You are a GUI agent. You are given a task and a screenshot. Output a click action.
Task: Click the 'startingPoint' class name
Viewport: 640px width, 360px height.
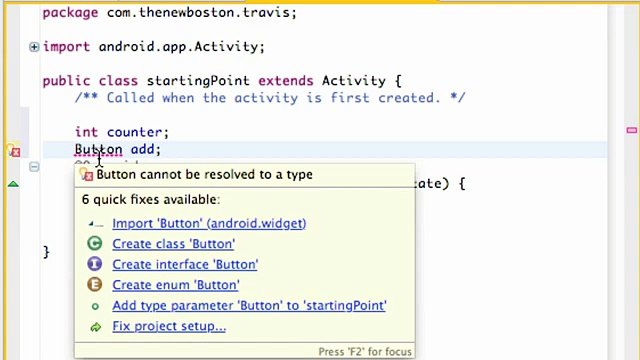(x=198, y=81)
